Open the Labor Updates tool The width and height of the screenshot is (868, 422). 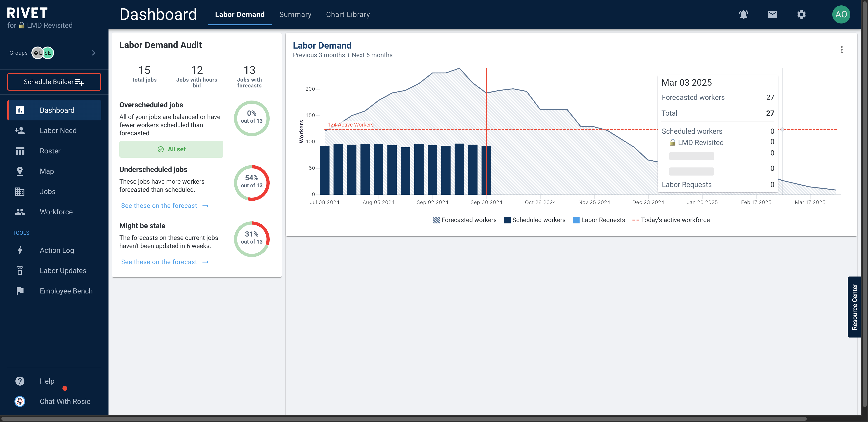(54, 270)
